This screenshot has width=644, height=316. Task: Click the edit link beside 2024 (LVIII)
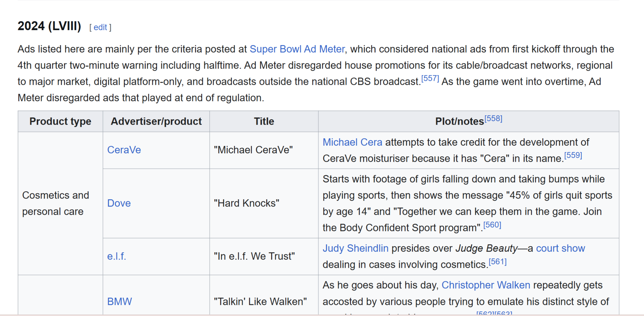click(100, 27)
